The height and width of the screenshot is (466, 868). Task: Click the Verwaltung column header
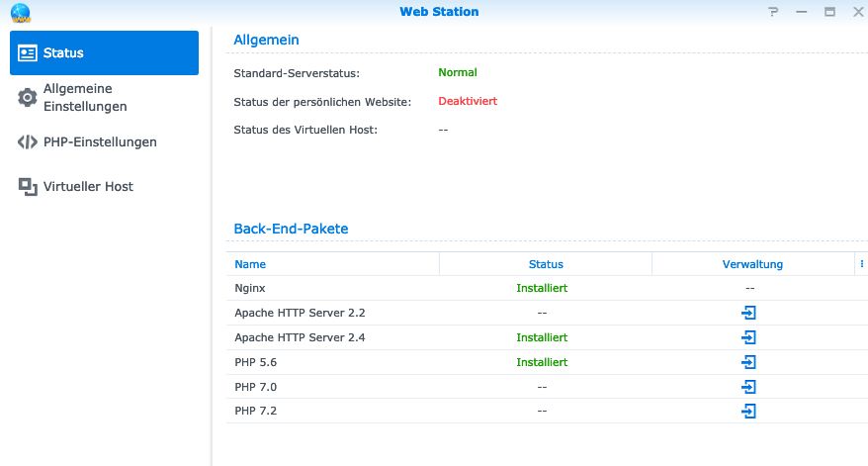[752, 264]
